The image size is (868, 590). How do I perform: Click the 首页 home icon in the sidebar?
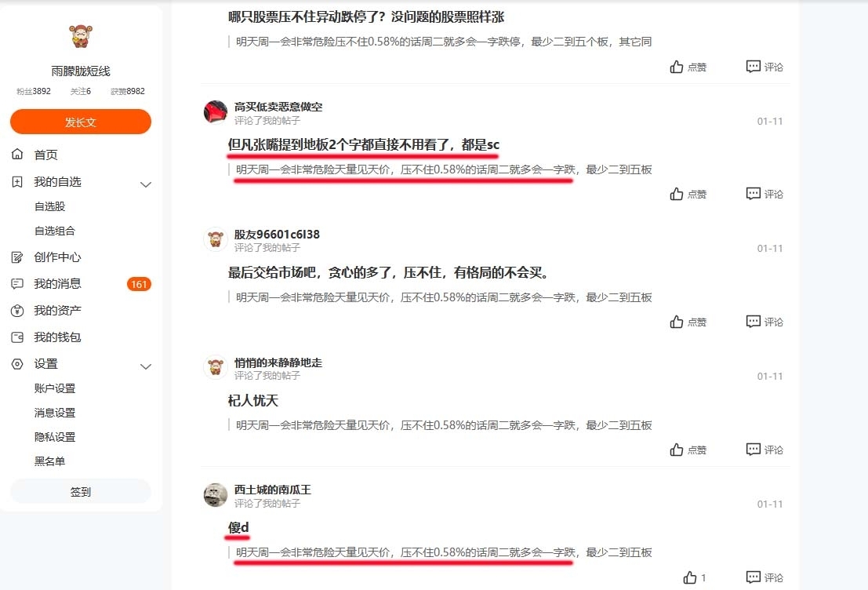point(17,154)
